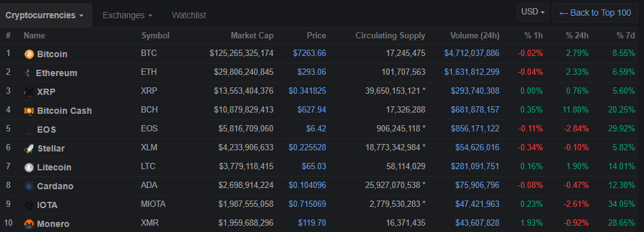The height and width of the screenshot is (232, 644).
Task: Click the Monero logo icon
Action: (x=29, y=224)
